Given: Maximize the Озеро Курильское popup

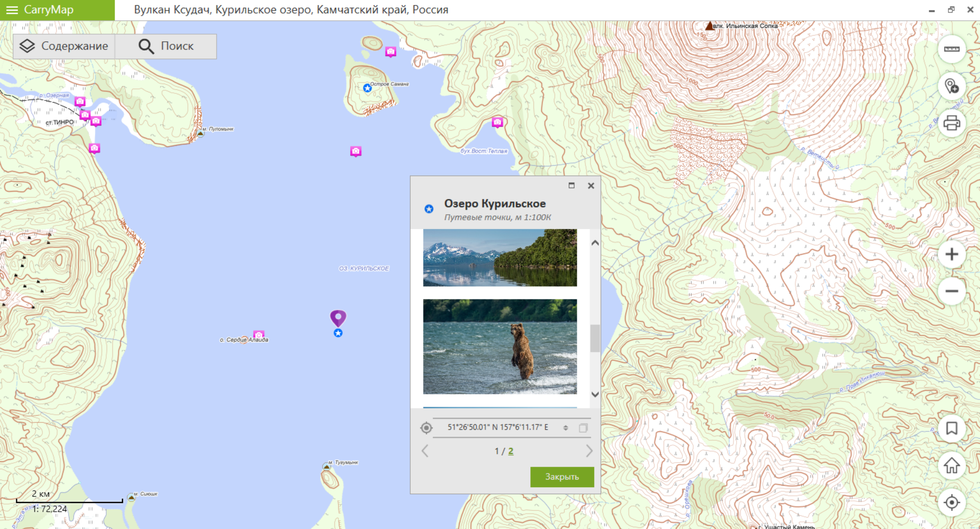Looking at the screenshot, I should (572, 186).
